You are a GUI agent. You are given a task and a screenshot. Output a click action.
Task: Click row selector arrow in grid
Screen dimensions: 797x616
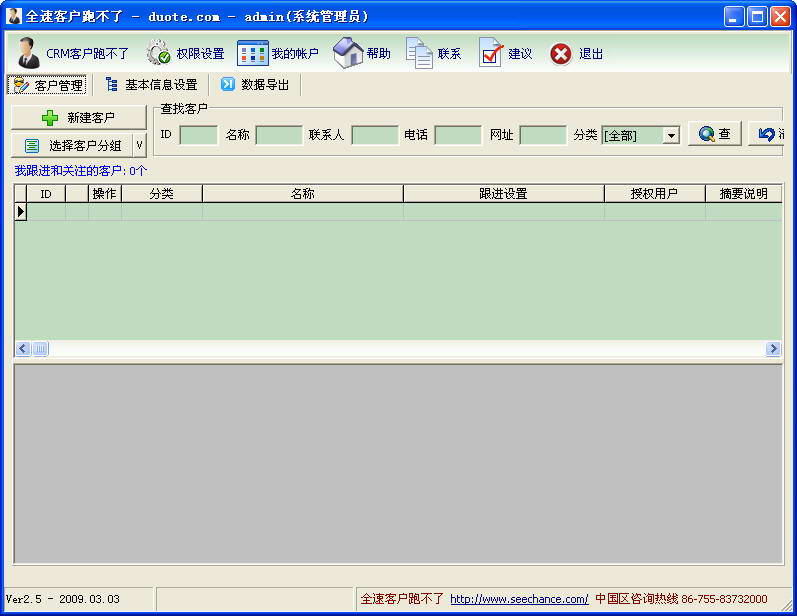pos(20,211)
